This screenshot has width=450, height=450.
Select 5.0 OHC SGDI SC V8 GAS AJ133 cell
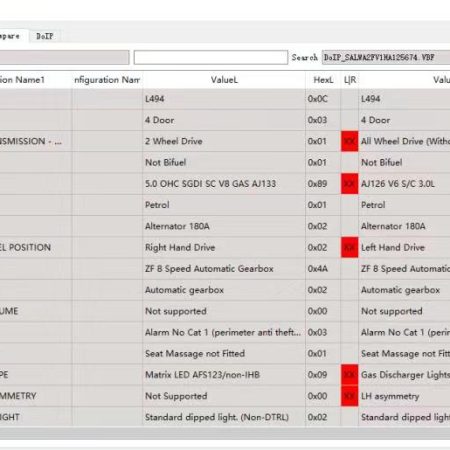click(x=224, y=184)
